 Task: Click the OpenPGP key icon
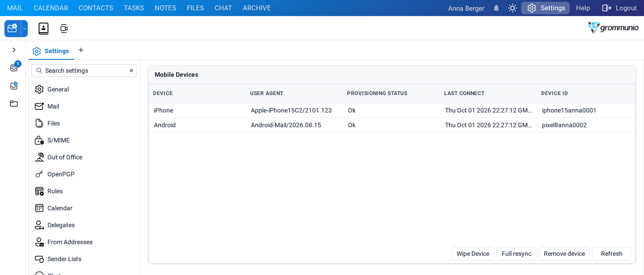tap(39, 174)
